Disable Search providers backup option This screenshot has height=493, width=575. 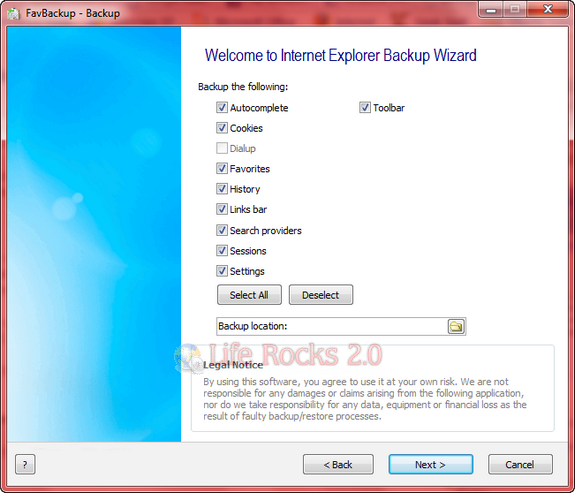tap(221, 230)
